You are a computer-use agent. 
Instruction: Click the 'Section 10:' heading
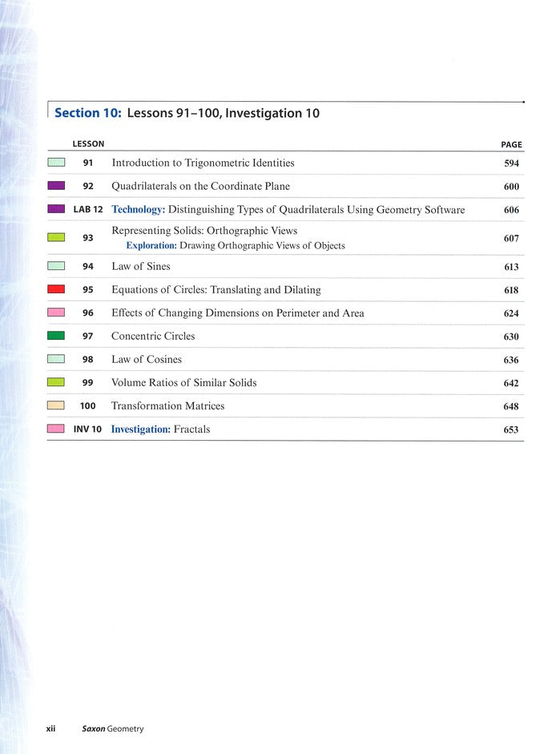[x=88, y=113]
